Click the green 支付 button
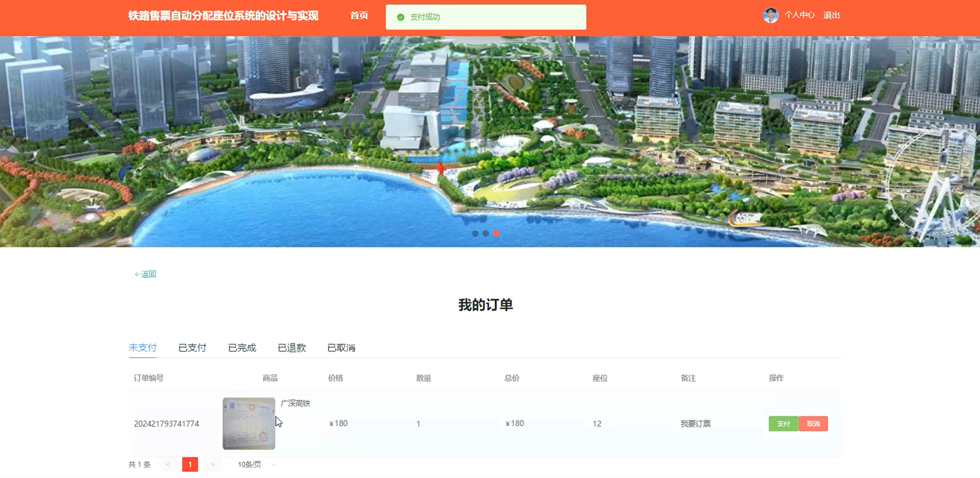980x478 pixels. click(x=783, y=424)
